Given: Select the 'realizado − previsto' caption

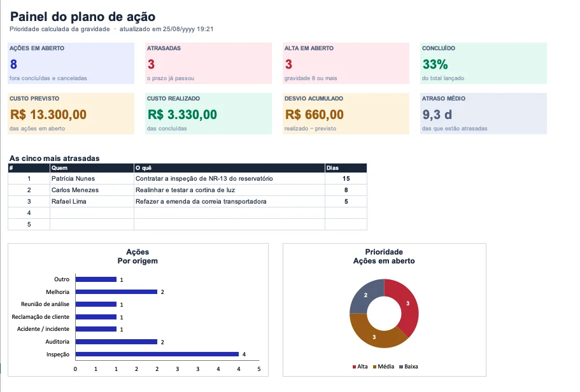Looking at the screenshot, I should click(310, 129).
